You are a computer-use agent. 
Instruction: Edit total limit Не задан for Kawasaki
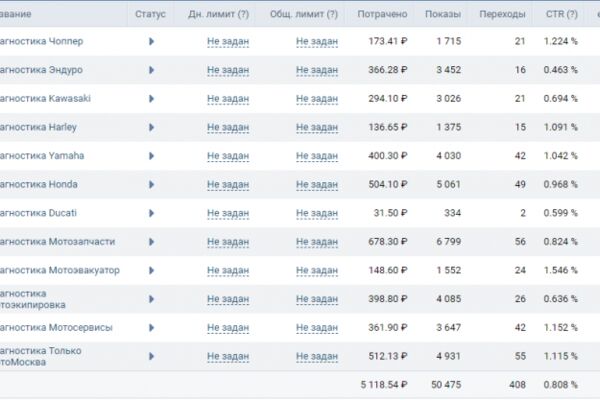click(x=317, y=99)
